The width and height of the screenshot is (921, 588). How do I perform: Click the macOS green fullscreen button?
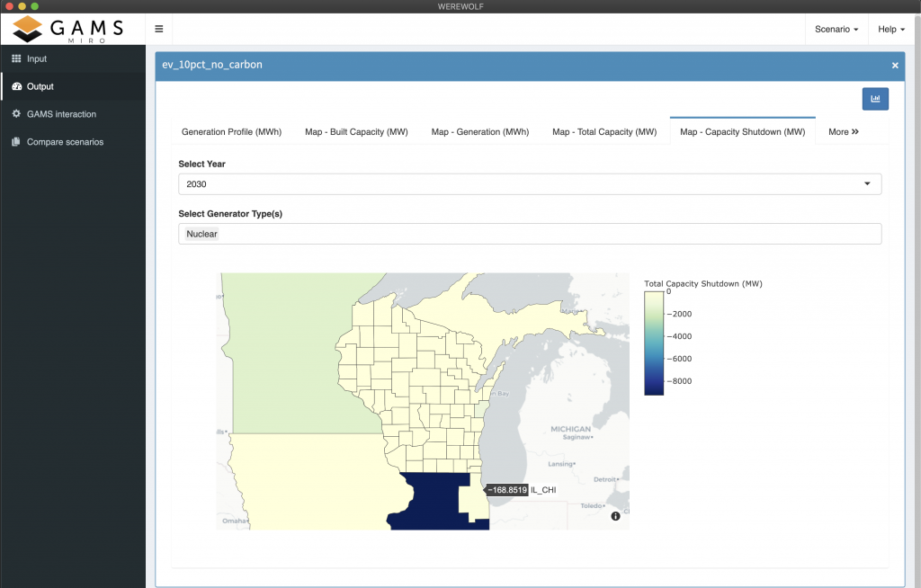(x=35, y=6)
